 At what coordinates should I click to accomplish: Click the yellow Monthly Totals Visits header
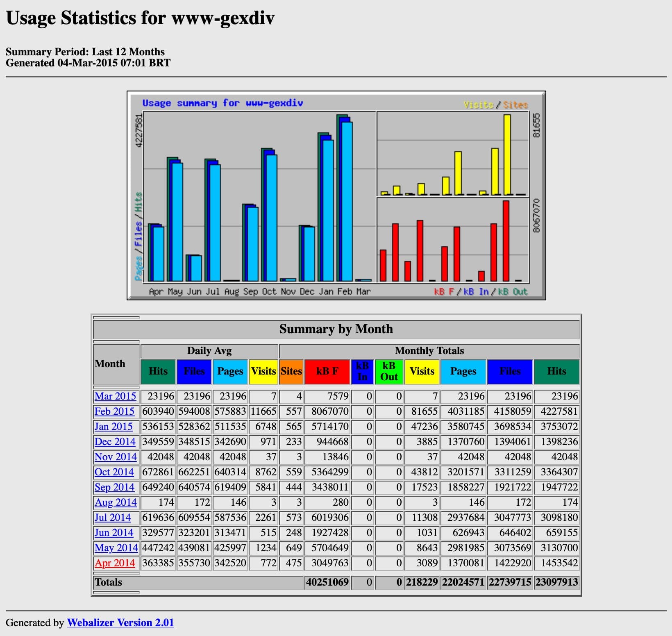pyautogui.click(x=422, y=371)
